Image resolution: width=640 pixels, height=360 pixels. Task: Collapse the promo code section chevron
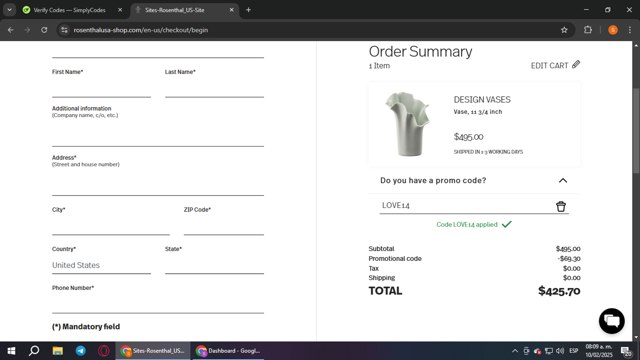click(x=563, y=180)
